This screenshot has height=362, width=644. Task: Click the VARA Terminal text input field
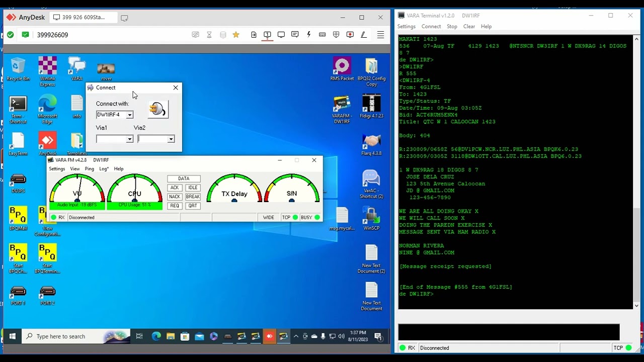click(509, 332)
